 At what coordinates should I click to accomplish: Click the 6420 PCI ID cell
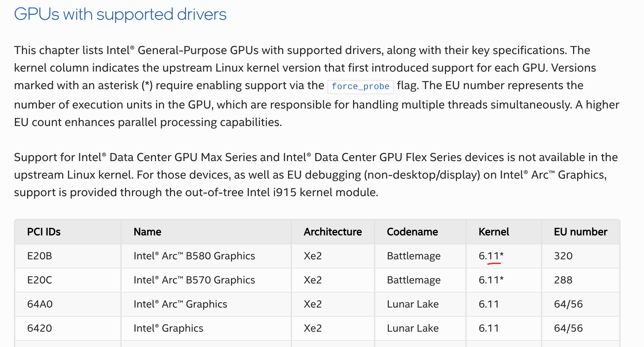tap(39, 328)
